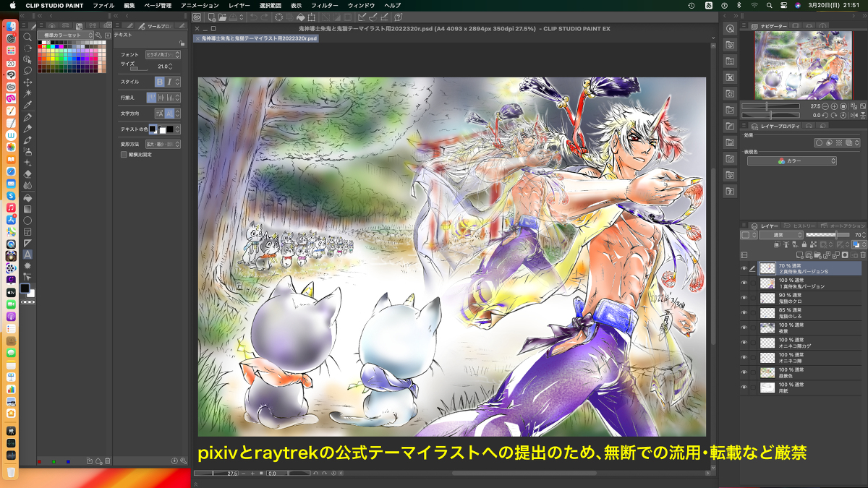Open the Apple menu

click(12, 5)
